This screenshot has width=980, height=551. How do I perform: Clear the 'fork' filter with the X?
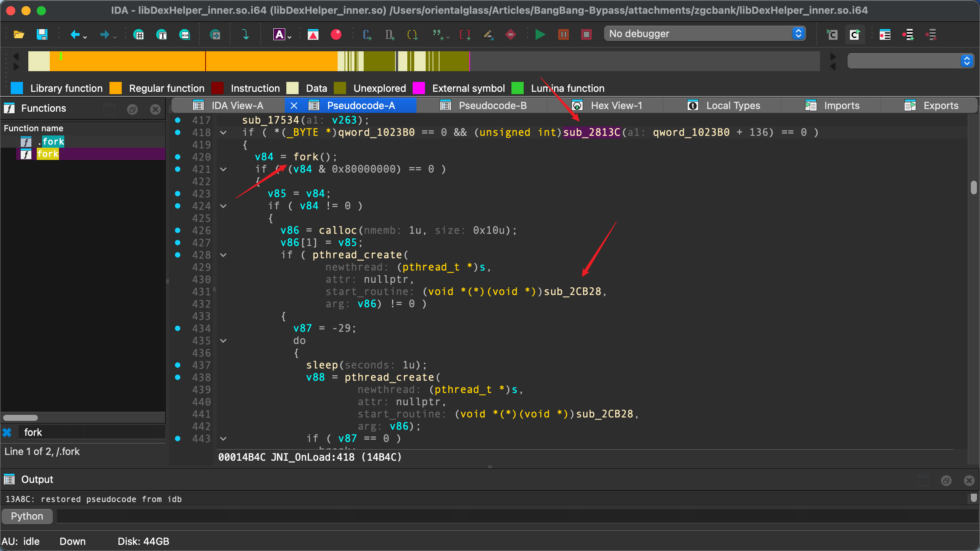[7, 433]
